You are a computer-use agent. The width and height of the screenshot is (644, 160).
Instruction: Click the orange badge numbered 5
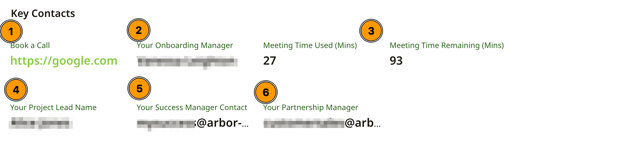pos(139,89)
